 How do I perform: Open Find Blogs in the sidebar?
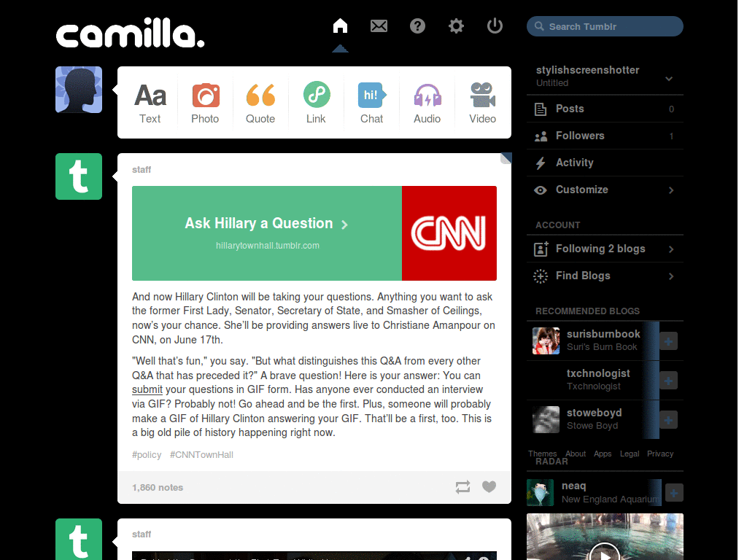tap(605, 276)
